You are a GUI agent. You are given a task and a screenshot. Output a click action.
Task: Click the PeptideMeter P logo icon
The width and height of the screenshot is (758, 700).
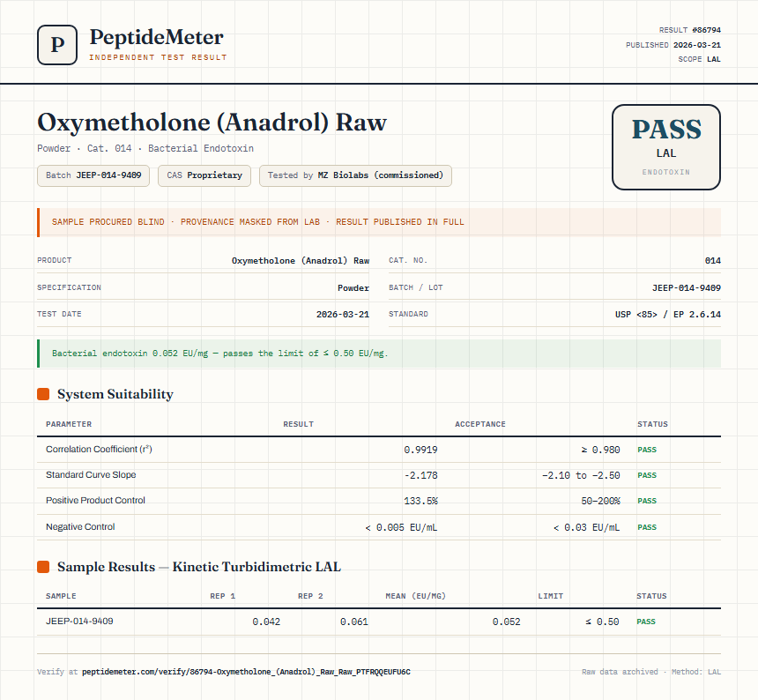pyautogui.click(x=57, y=45)
